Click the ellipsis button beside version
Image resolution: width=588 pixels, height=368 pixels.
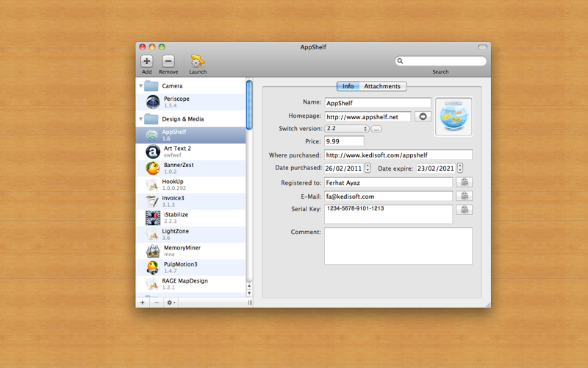pos(376,129)
